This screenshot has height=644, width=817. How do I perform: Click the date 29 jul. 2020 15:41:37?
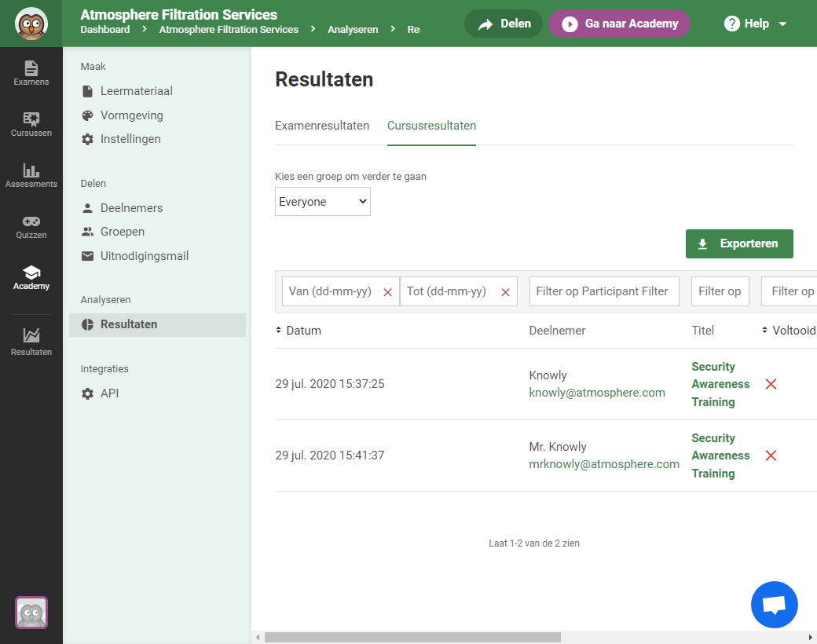(x=330, y=456)
